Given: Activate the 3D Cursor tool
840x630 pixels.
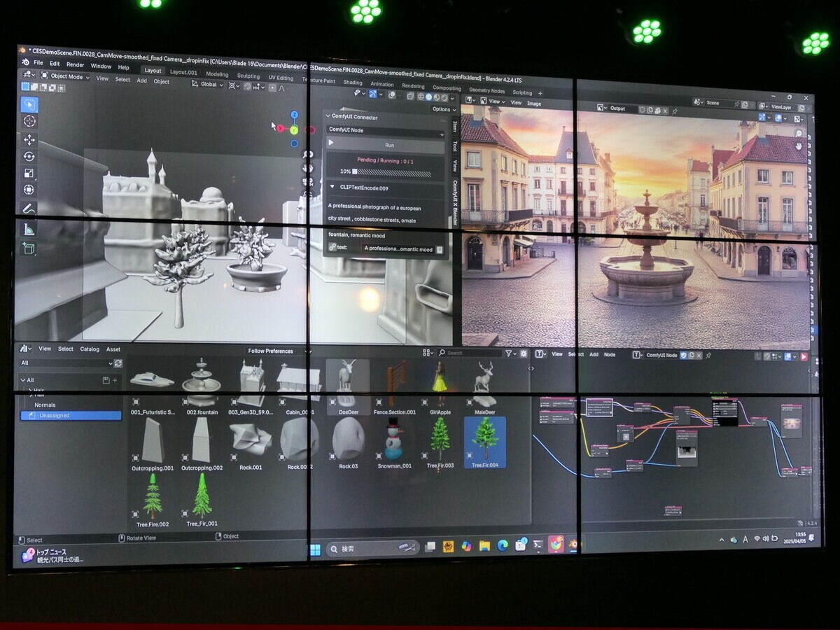Looking at the screenshot, I should click(29, 122).
